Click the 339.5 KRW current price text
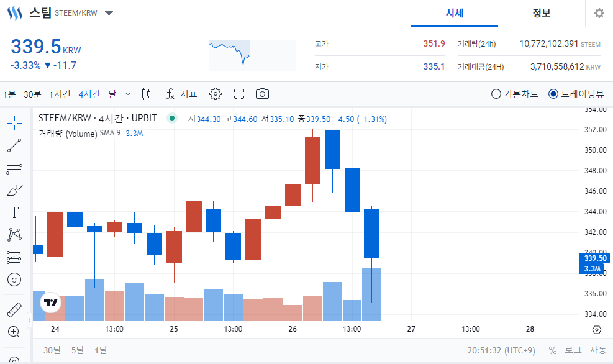Image resolution: width=613 pixels, height=364 pixels. [46, 47]
